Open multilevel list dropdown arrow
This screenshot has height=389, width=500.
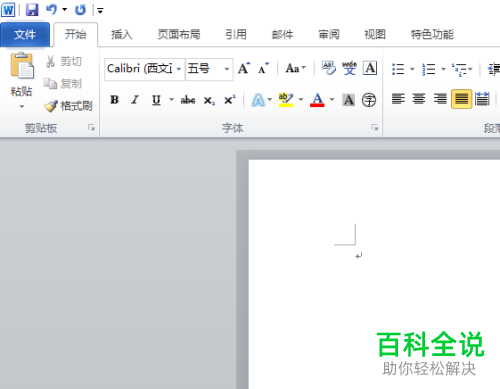tap(470, 69)
